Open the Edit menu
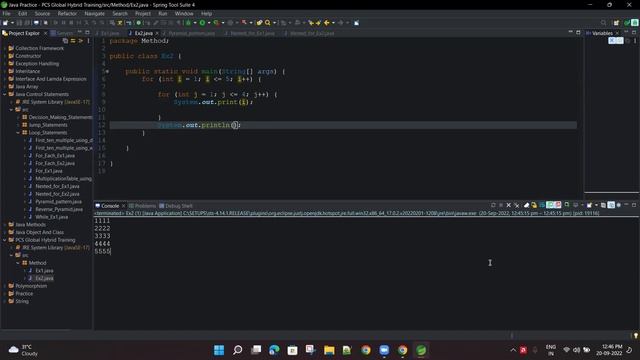 tap(22, 13)
